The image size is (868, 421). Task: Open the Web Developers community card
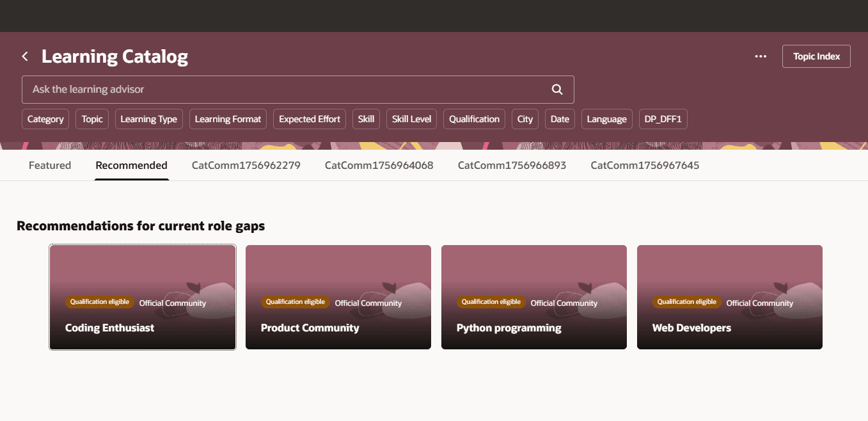pyautogui.click(x=729, y=296)
